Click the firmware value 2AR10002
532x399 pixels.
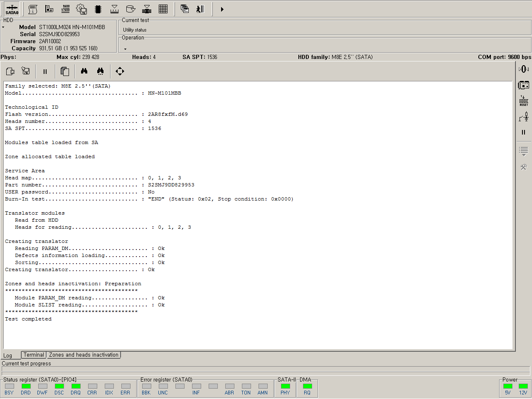pyautogui.click(x=50, y=42)
